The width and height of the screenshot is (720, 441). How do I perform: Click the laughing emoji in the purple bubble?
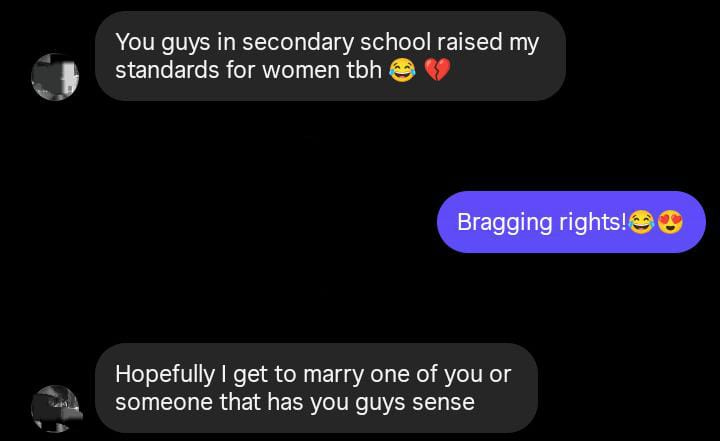click(x=641, y=222)
